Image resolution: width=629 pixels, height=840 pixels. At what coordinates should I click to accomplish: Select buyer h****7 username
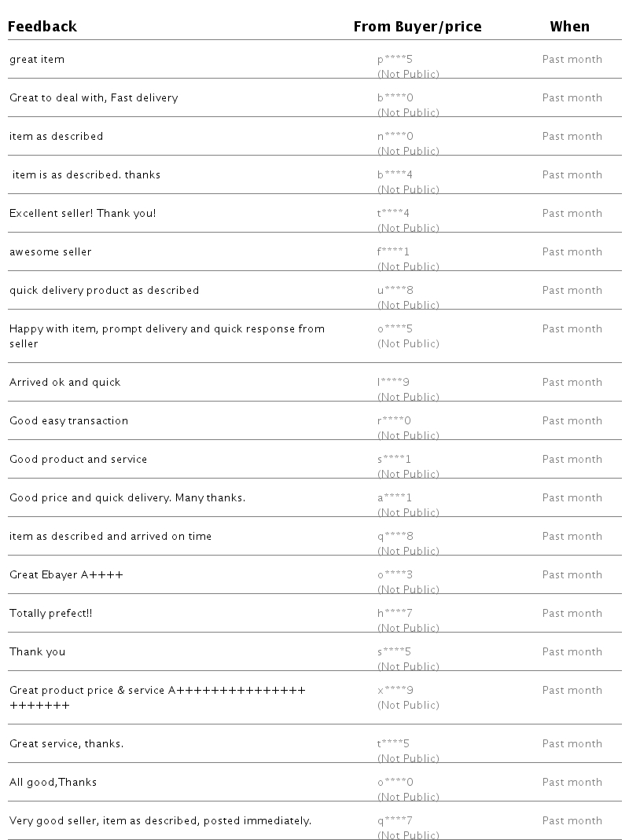(395, 614)
